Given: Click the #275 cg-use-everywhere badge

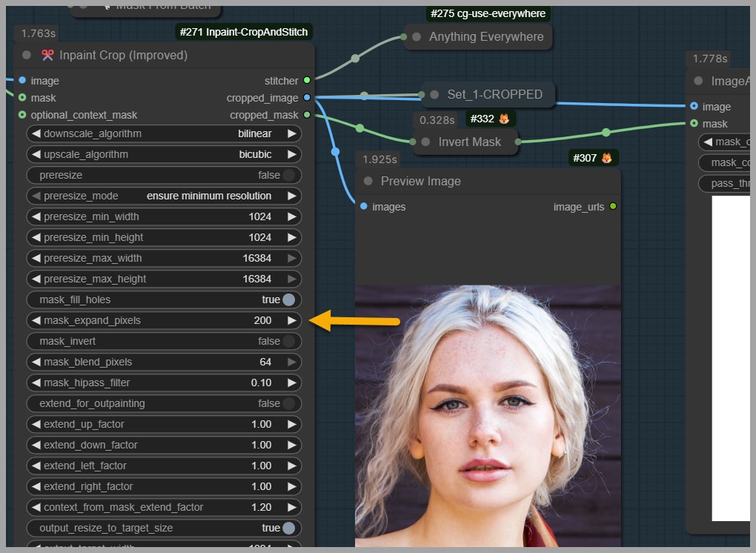Looking at the screenshot, I should tap(488, 13).
